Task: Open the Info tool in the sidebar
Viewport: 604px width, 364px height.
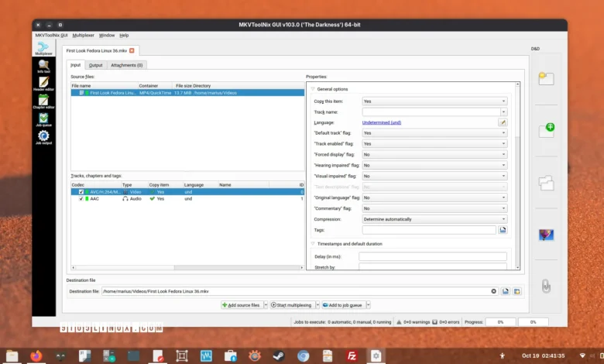Action: click(x=43, y=67)
